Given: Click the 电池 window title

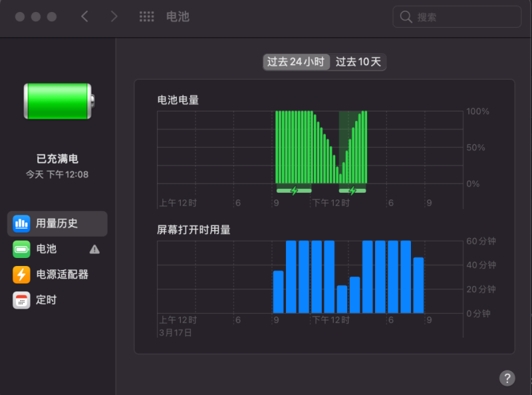Looking at the screenshot, I should 178,17.
